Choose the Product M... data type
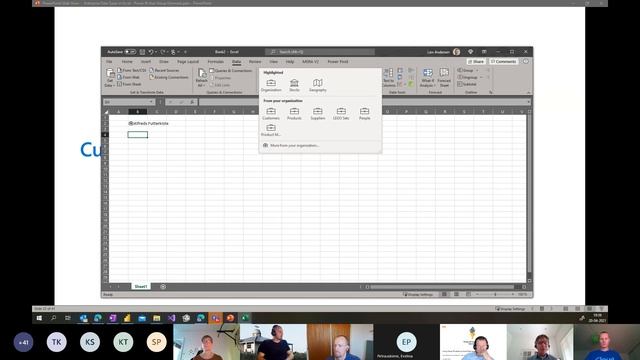The height and width of the screenshot is (360, 640). 271,130
